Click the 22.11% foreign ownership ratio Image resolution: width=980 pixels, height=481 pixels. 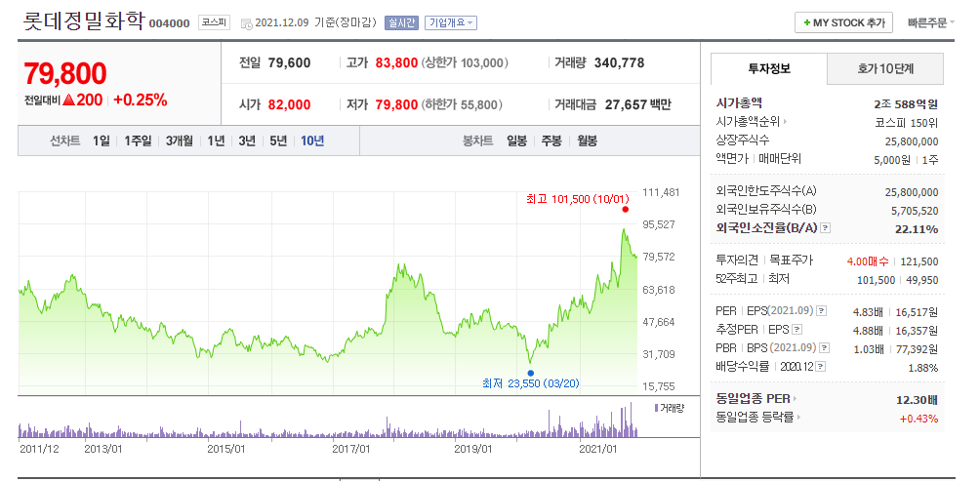[x=917, y=228]
